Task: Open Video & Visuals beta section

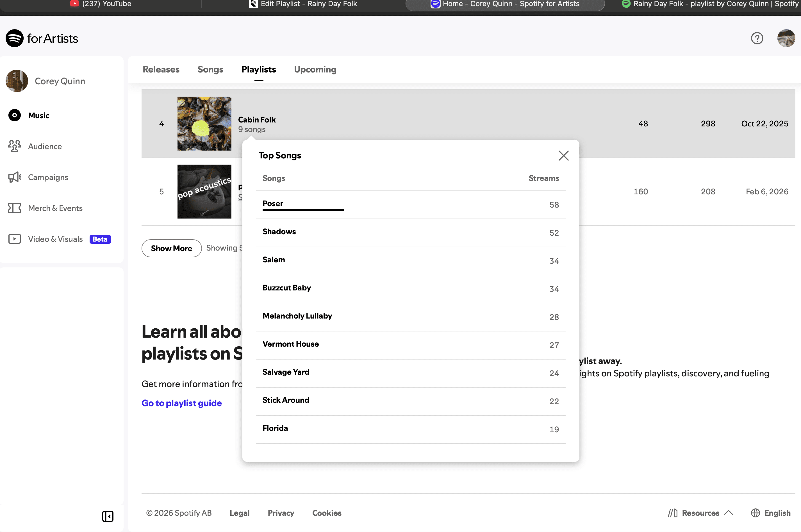Action: (x=55, y=239)
